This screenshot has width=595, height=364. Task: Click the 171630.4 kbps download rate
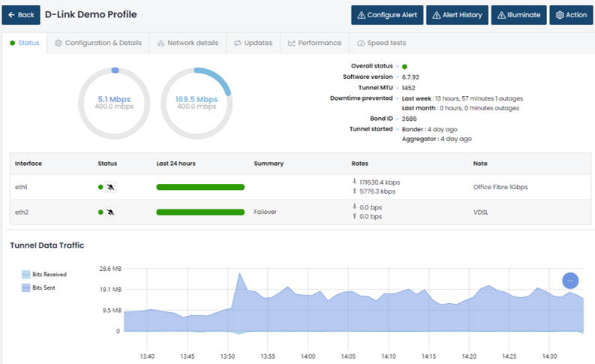[380, 182]
